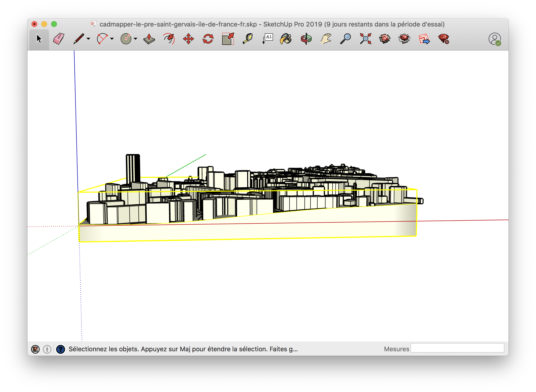Select the Text label tool
This screenshot has width=536, height=392.
pyautogui.click(x=268, y=39)
